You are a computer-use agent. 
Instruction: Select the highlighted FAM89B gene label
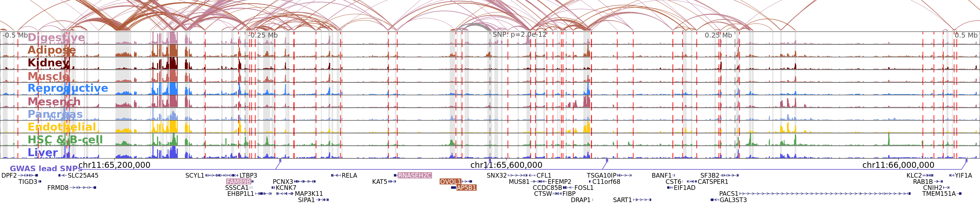click(x=238, y=182)
